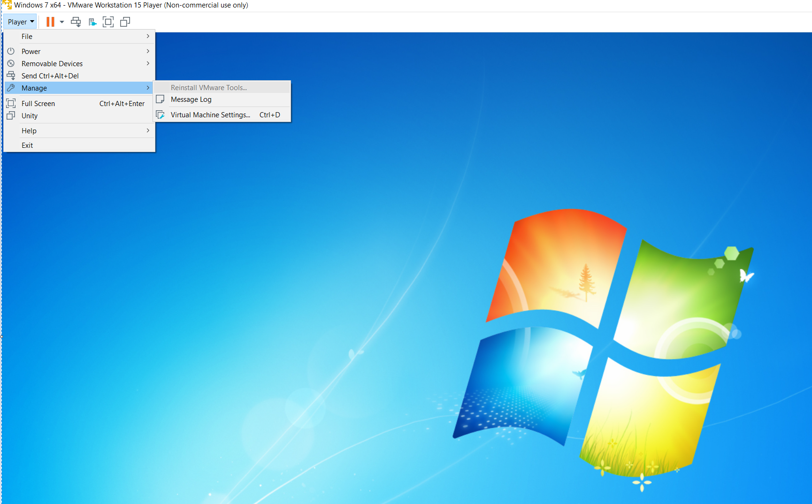Screen dimensions: 812x504
Task: Click the Ctrl+D shortcut text
Action: (270, 115)
